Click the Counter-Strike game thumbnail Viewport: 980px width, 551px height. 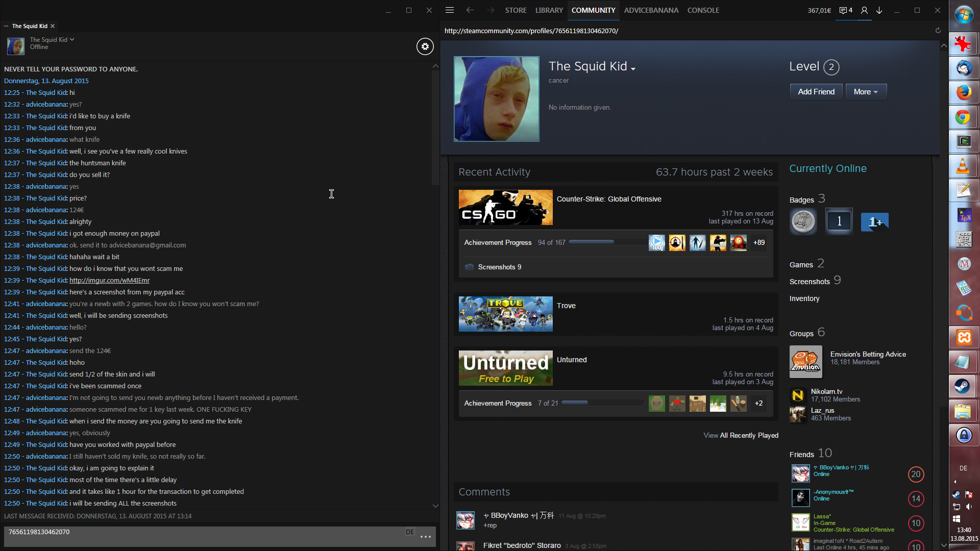[505, 207]
